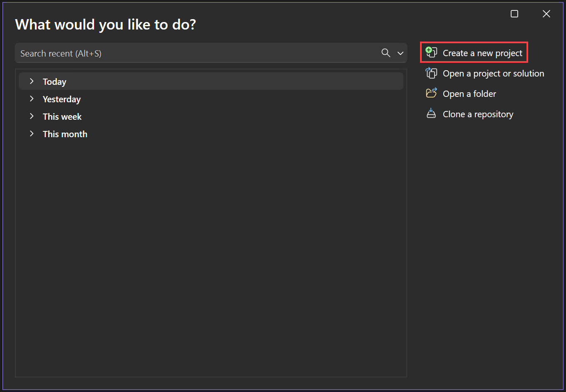566x392 pixels.
Task: Click the Search recent input field
Action: pos(166,53)
